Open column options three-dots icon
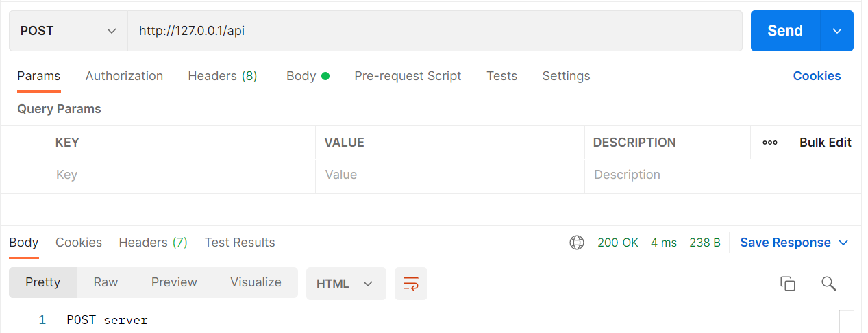Image resolution: width=868 pixels, height=333 pixels. [x=770, y=143]
